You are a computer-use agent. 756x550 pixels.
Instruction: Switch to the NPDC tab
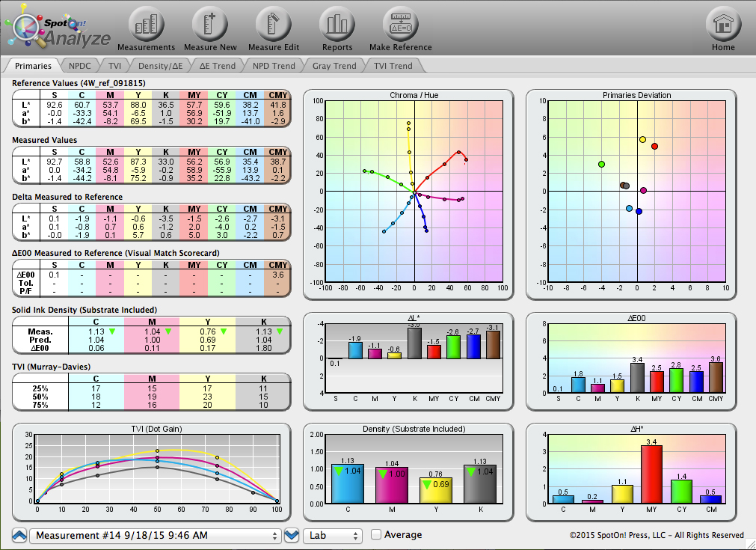click(x=79, y=66)
